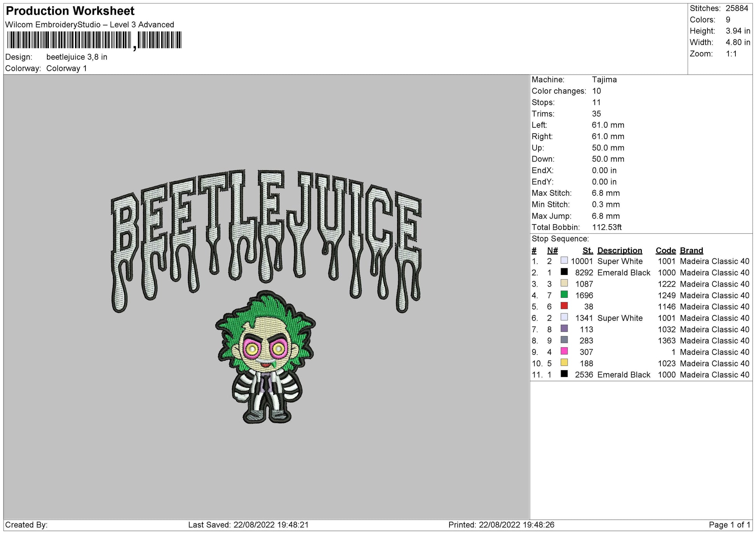756x534 pixels.
Task: Click the dripping BEETLEJUICE lettering in the preview
Action: pos(266,241)
